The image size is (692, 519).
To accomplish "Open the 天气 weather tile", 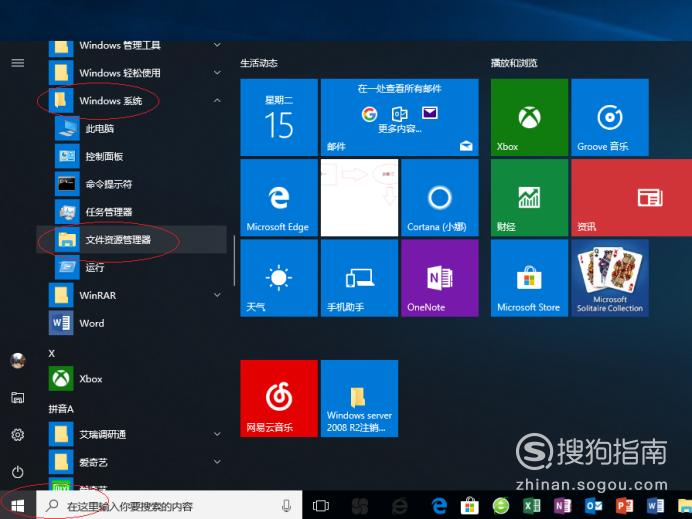I will [279, 278].
